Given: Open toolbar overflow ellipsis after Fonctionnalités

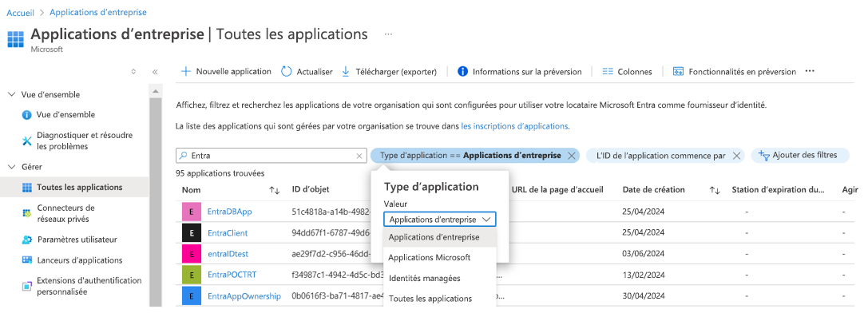Looking at the screenshot, I should [x=810, y=71].
